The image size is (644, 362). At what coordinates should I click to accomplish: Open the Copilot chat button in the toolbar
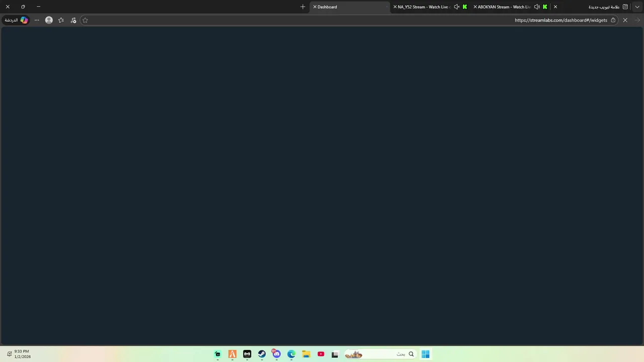(16, 20)
